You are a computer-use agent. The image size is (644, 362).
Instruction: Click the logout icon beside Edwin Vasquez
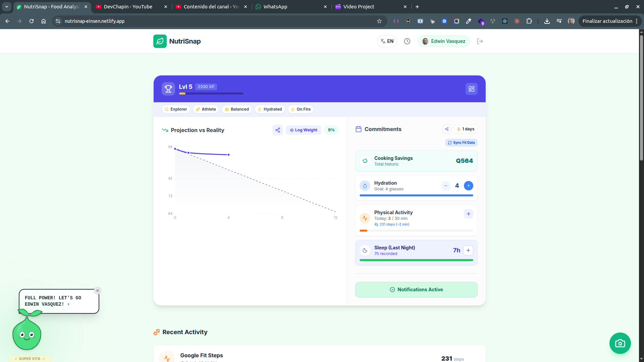(480, 41)
